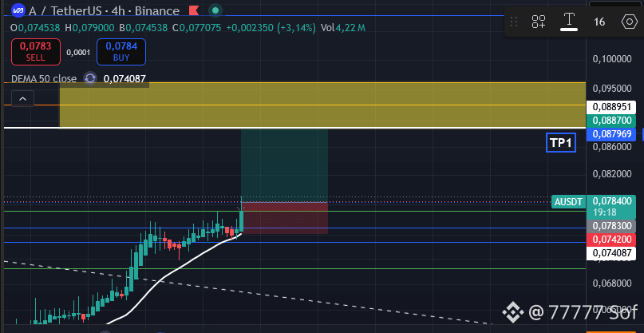The image size is (644, 333).
Task: Click the C0,077075 close value
Action: 196,28
